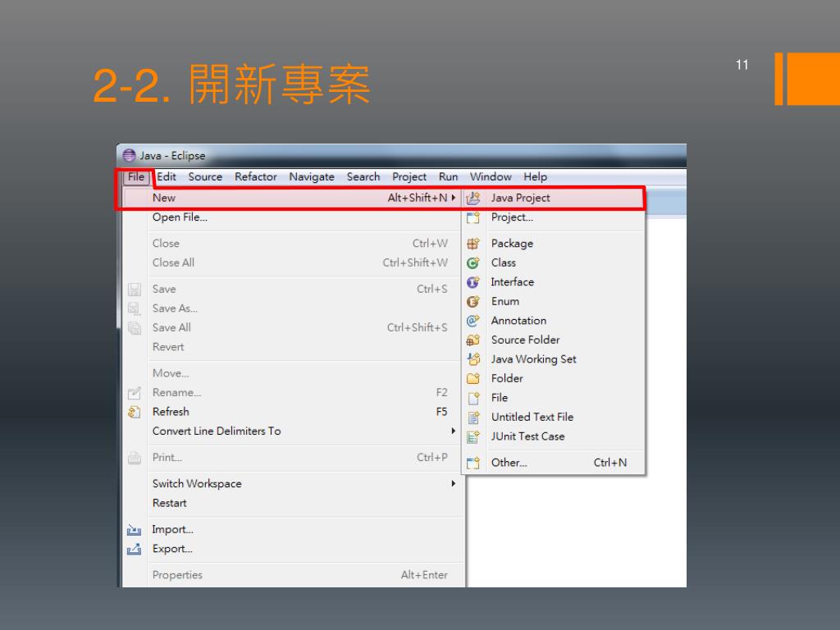Click the grayed Rename icon
Image resolution: width=840 pixels, height=630 pixels.
pyautogui.click(x=134, y=393)
